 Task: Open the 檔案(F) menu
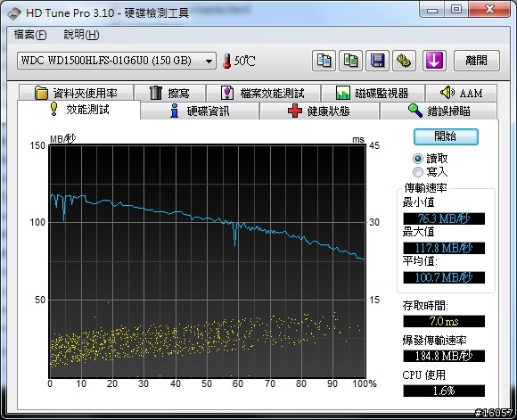tap(30, 35)
